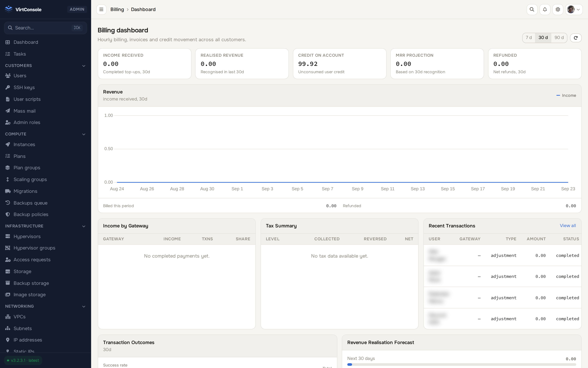Open the search icon in top bar

tap(532, 10)
